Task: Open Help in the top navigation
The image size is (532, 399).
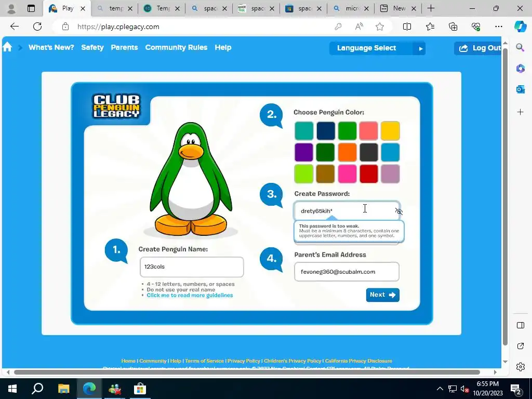Action: point(223,47)
